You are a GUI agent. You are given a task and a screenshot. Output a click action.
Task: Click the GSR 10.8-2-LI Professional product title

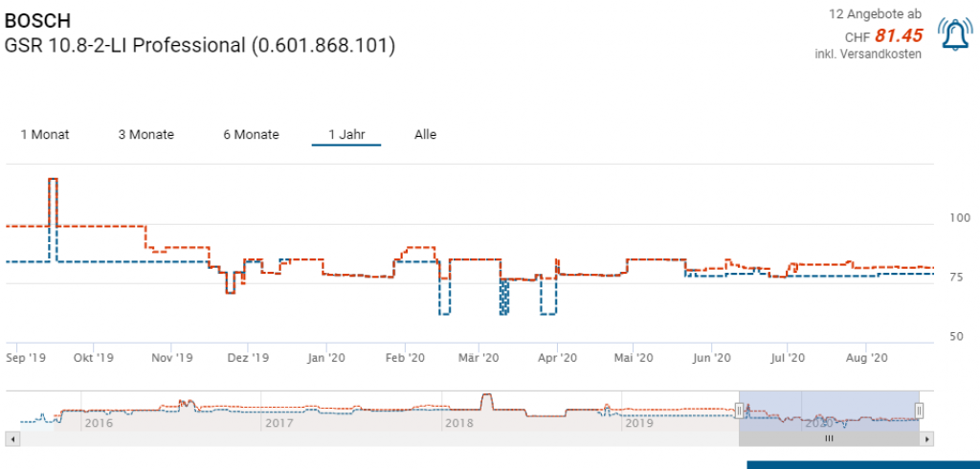[200, 45]
